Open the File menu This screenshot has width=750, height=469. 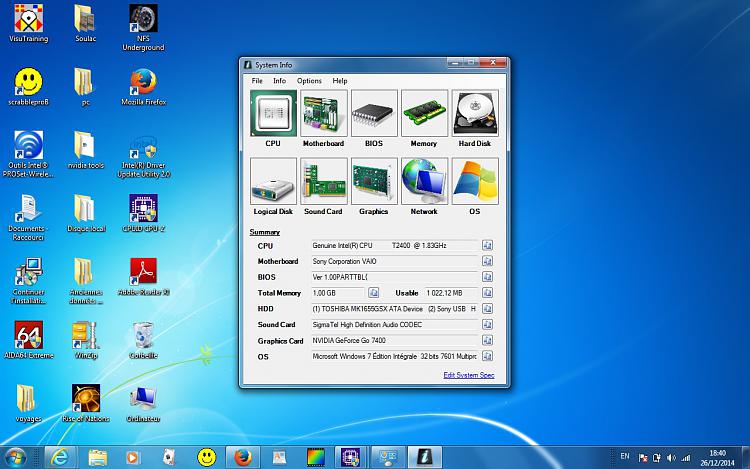click(257, 81)
